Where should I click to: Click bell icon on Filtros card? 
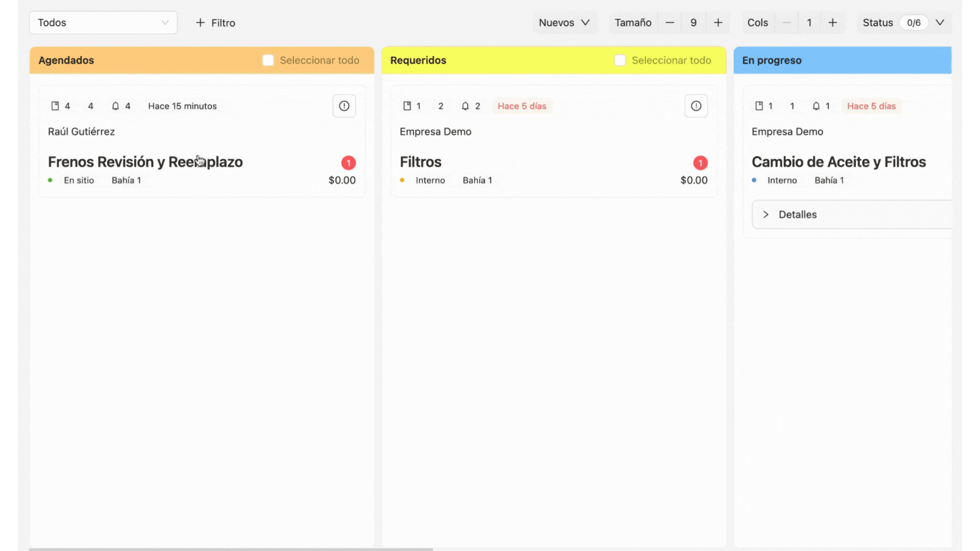[465, 106]
